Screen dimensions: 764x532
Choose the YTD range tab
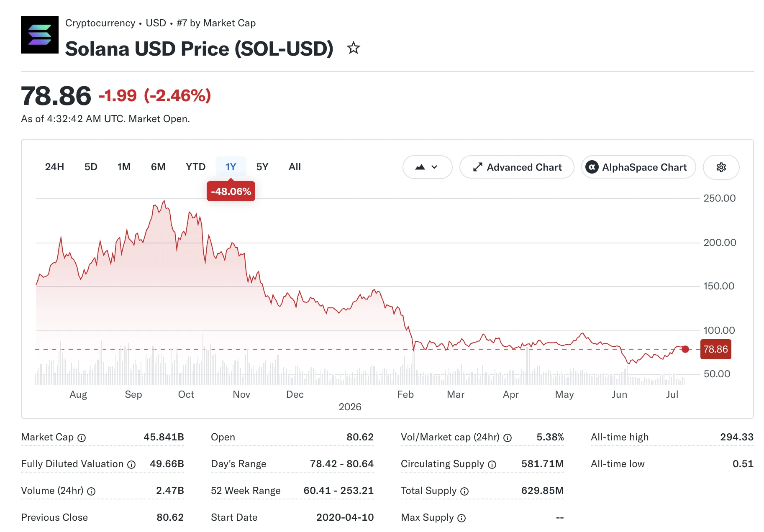[195, 167]
